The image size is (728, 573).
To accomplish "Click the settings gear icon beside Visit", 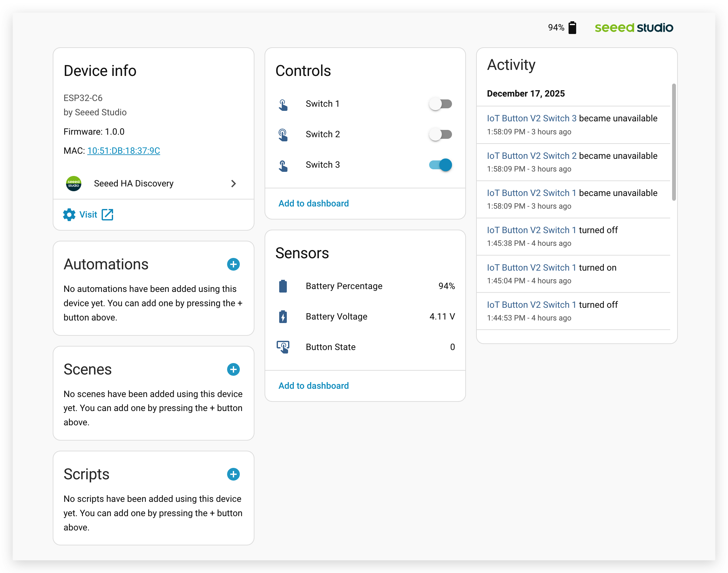I will 69,215.
